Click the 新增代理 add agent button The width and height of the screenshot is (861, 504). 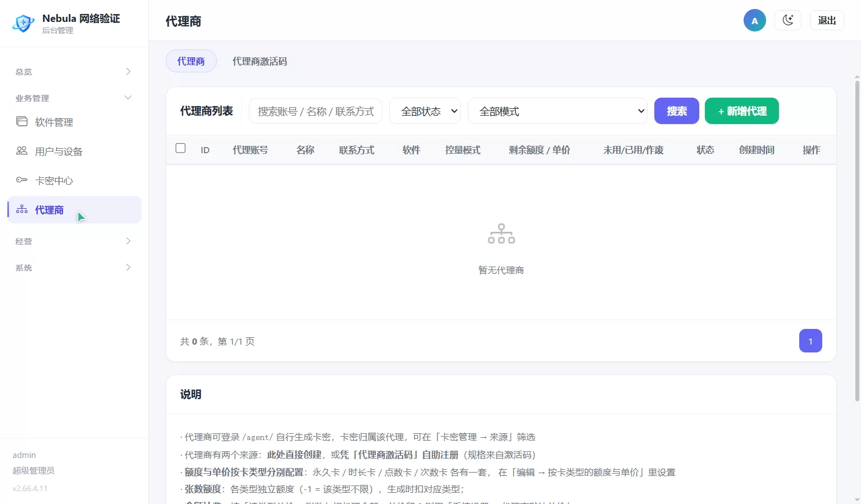click(x=742, y=111)
